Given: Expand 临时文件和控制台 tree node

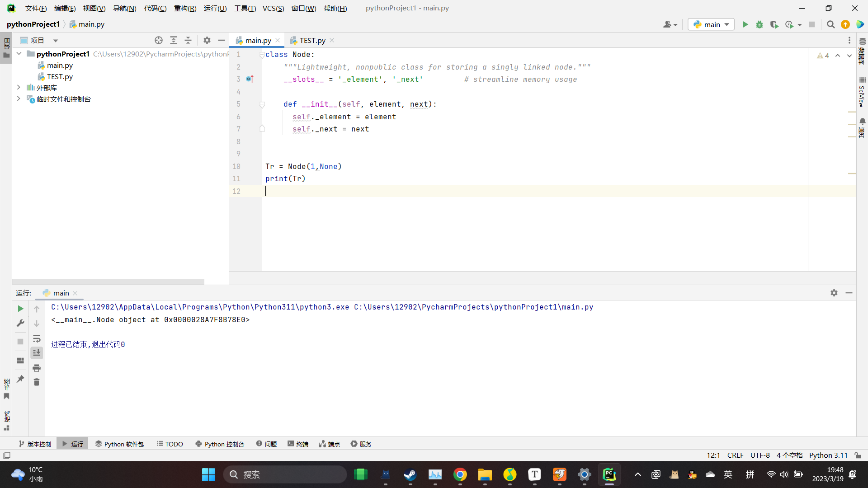Looking at the screenshot, I should tap(19, 99).
